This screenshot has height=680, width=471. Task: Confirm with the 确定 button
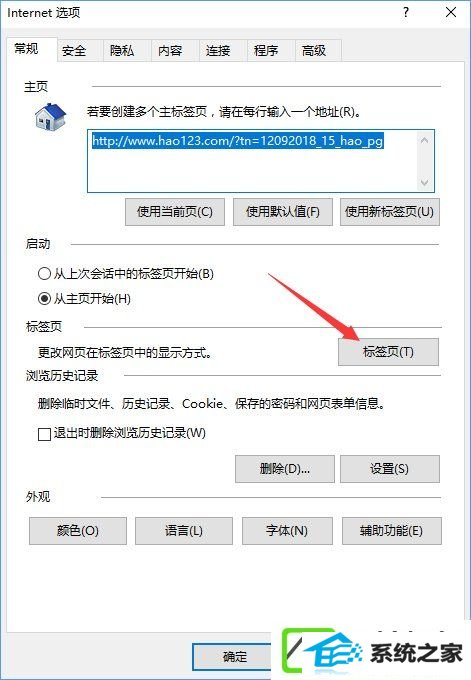pyautogui.click(x=234, y=657)
